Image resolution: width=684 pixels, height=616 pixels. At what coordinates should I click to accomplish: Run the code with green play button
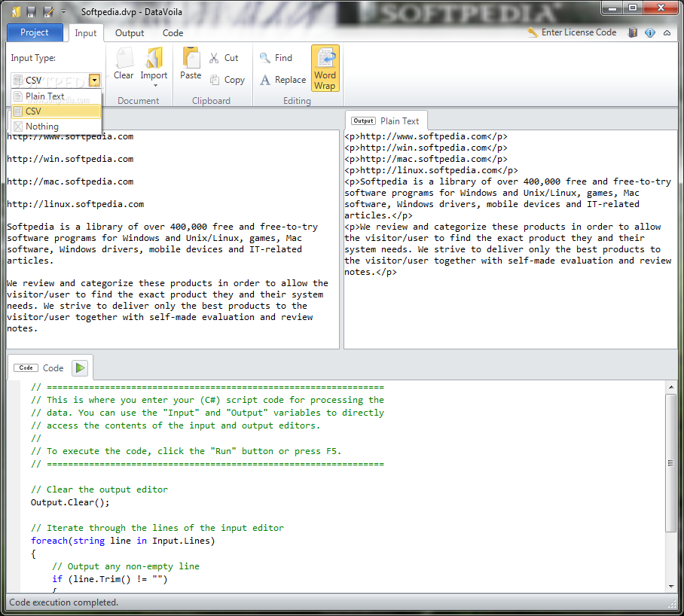pyautogui.click(x=80, y=368)
